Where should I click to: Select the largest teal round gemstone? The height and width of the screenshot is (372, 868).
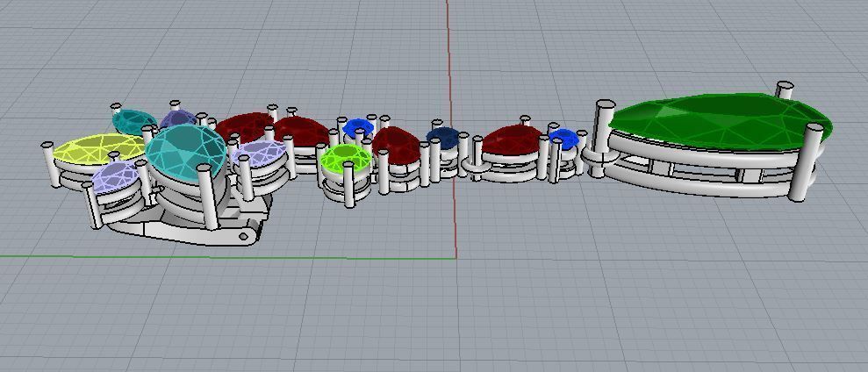coord(186,154)
